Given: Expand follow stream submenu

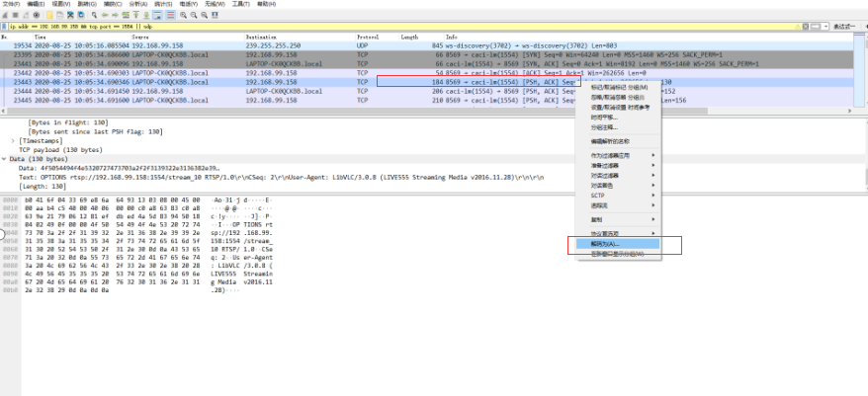Looking at the screenshot, I should [618, 205].
